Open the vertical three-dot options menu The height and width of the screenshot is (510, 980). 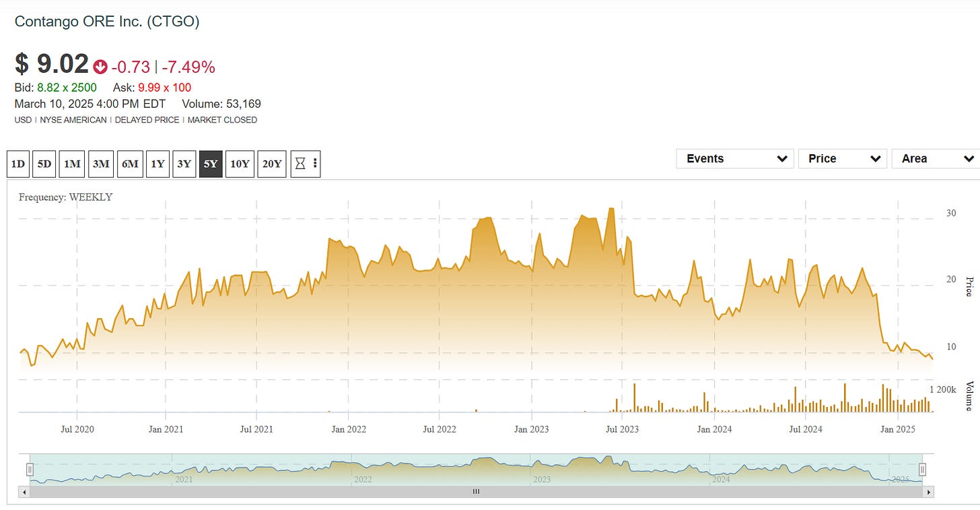tap(315, 164)
